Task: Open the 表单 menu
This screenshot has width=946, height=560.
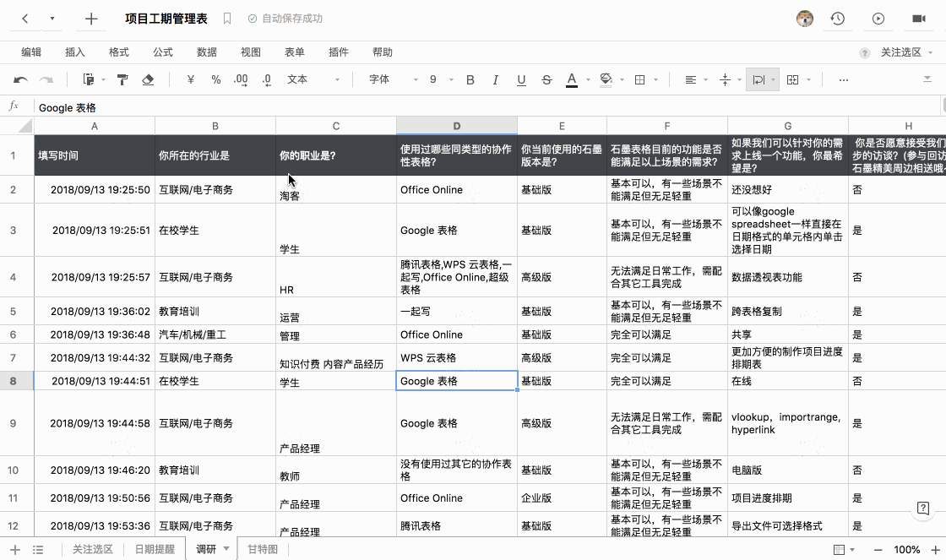Action: coord(295,52)
